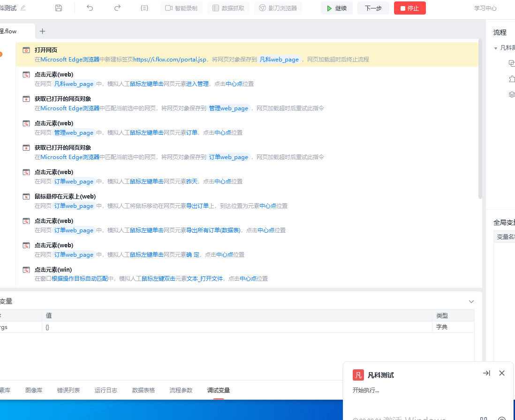This screenshot has height=420, width=515.
Task: Switch to the 流程参数 tab
Action: [181, 390]
